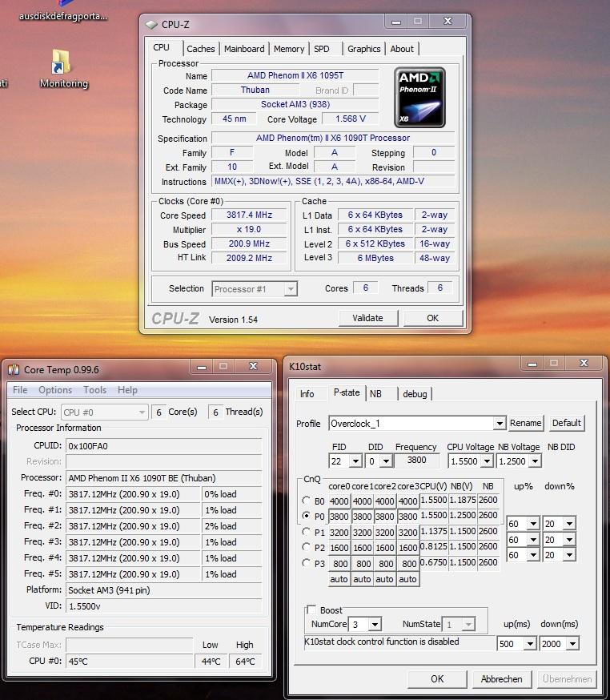Select the P0 P-state radio button

306,515
